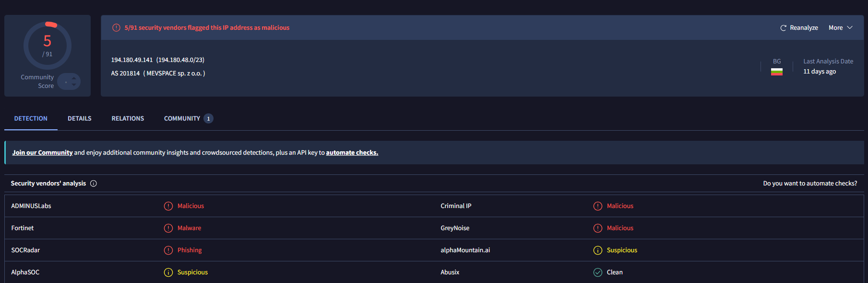The width and height of the screenshot is (868, 283).
Task: Click the Malicious warning icon in Criminal IP row
Action: click(x=598, y=206)
